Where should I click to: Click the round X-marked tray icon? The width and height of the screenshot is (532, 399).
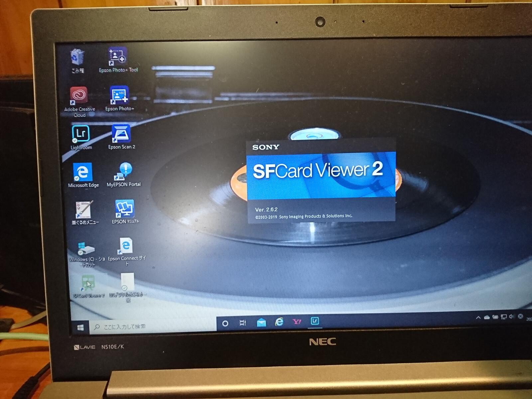tap(520, 316)
